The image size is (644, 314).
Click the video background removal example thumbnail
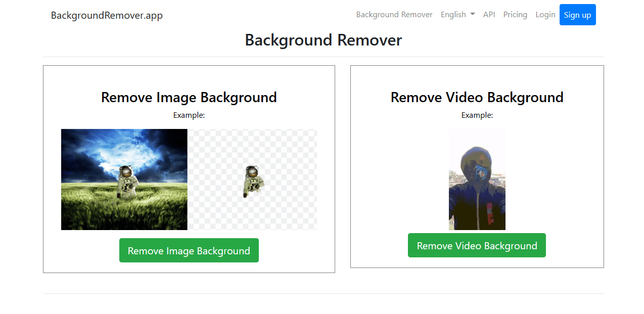(x=477, y=180)
